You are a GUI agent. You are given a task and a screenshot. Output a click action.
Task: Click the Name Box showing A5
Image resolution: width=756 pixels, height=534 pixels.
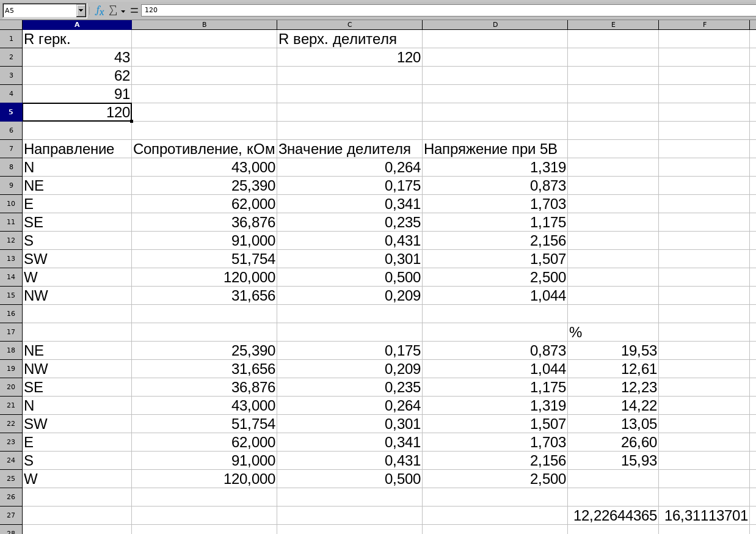coord(40,10)
